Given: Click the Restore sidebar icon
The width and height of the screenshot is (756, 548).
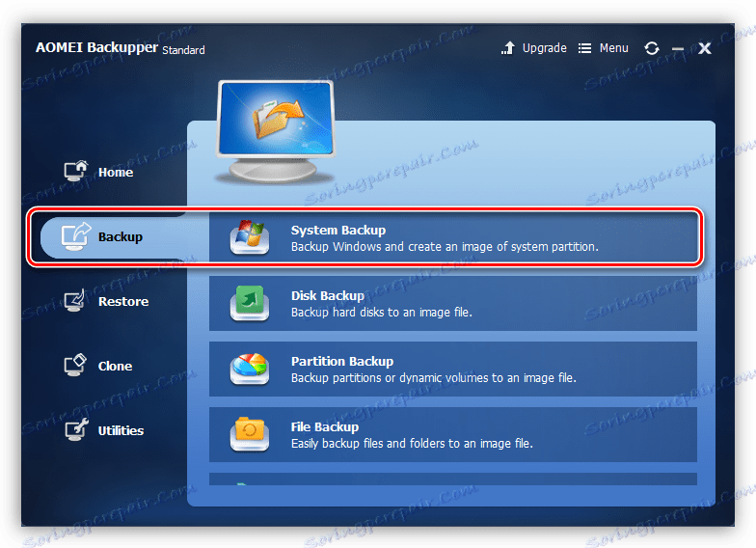Looking at the screenshot, I should [x=75, y=301].
